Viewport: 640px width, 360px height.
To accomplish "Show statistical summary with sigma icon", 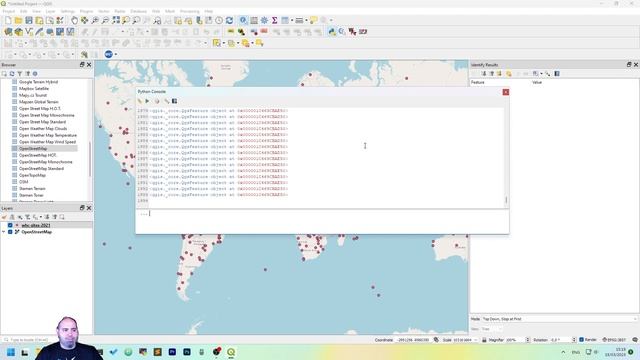I will (275, 20).
